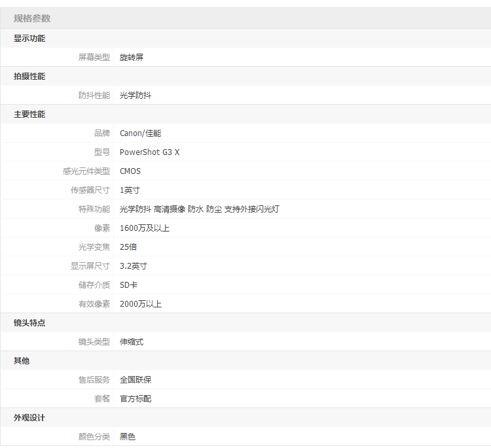Click the 像素 label
The height and width of the screenshot is (448, 491).
(102, 228)
